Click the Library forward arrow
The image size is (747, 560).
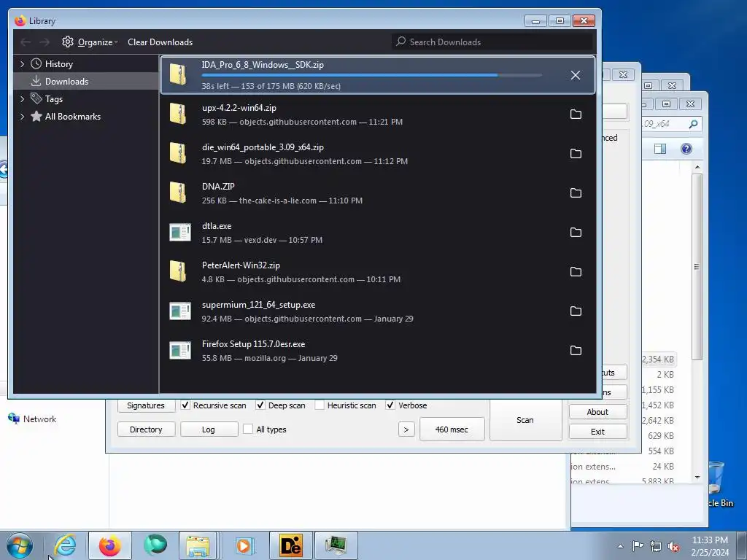coord(44,42)
